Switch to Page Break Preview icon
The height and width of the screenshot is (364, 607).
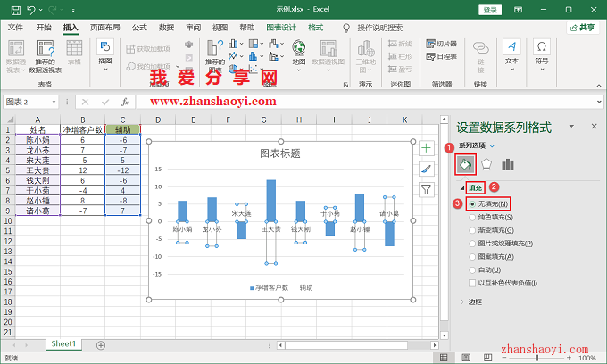point(487,358)
